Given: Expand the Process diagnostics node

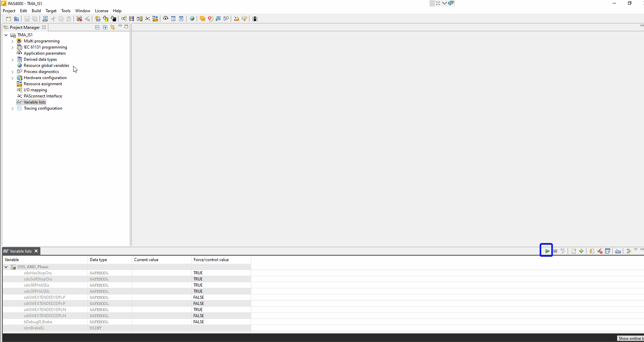Looking at the screenshot, I should point(12,72).
